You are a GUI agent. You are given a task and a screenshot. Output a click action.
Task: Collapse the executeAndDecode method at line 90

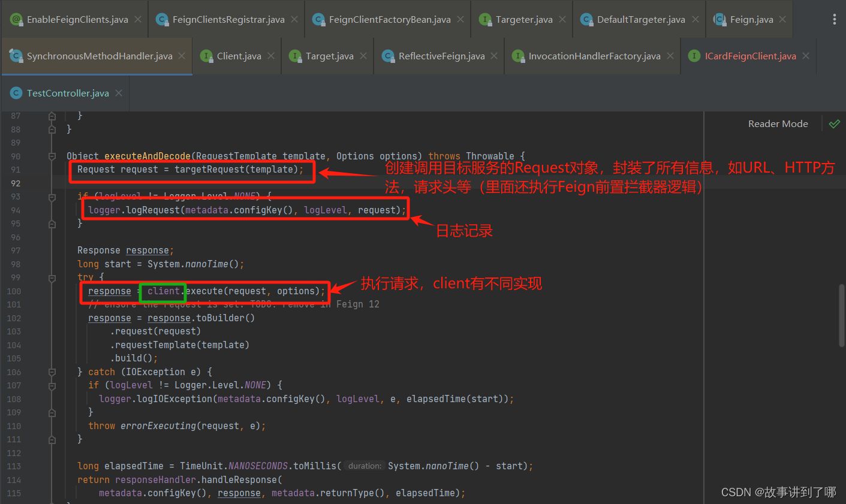(x=52, y=156)
